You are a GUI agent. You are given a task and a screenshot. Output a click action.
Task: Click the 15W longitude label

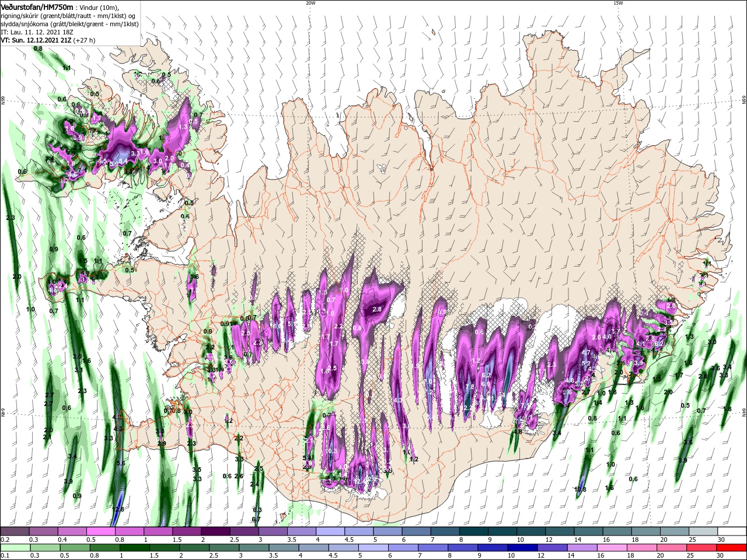pos(618,3)
